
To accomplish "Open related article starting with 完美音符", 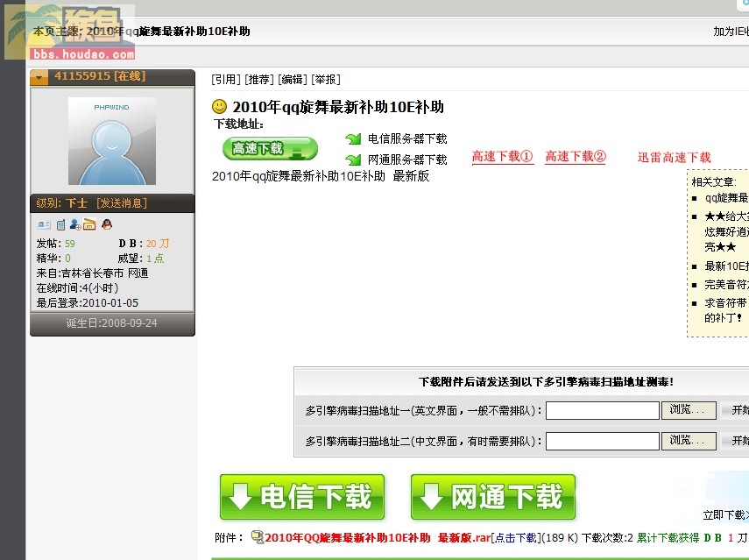I will coord(726,285).
